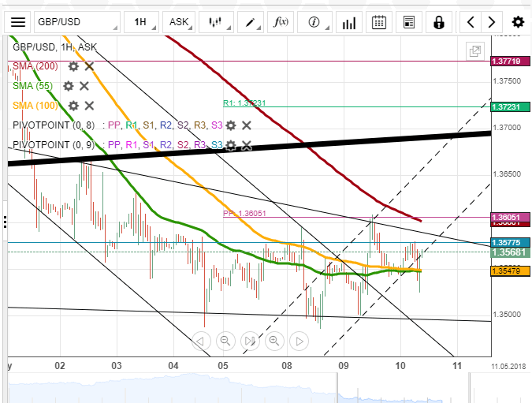Click the scroll chart left arrow button

coord(201,341)
